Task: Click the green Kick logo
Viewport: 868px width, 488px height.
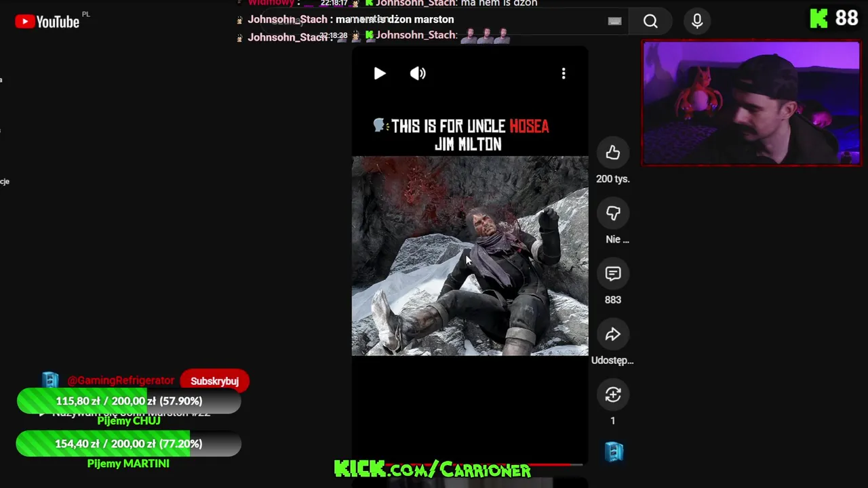Action: (818, 18)
